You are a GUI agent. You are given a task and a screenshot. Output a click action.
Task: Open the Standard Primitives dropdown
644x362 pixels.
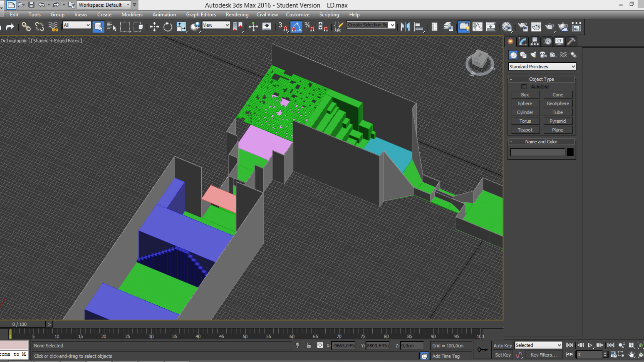(x=542, y=66)
